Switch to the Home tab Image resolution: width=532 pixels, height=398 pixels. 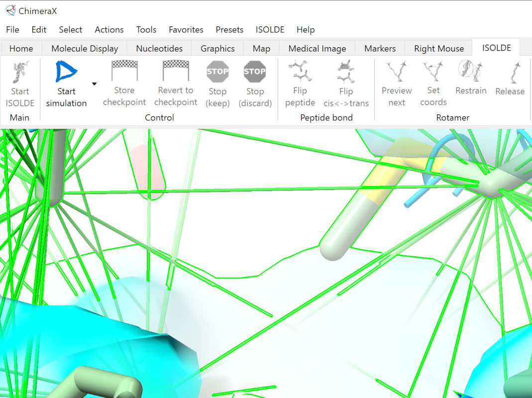click(x=21, y=49)
